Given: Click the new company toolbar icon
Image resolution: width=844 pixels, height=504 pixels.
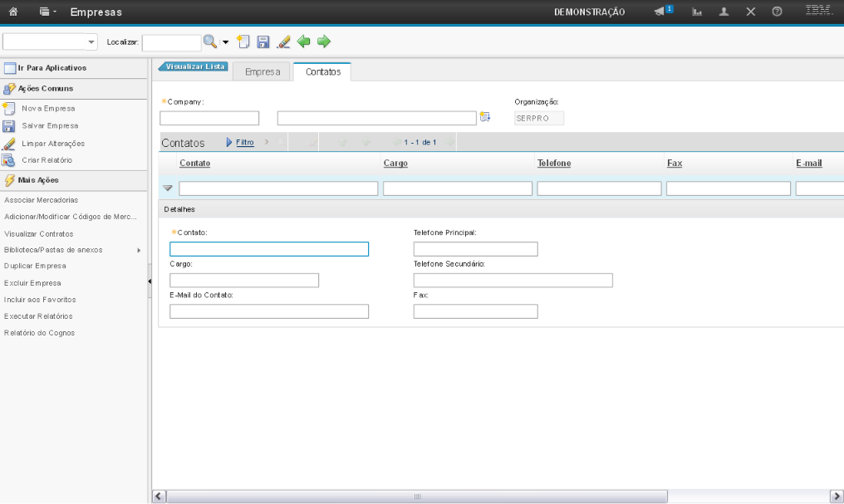Looking at the screenshot, I should [x=243, y=42].
